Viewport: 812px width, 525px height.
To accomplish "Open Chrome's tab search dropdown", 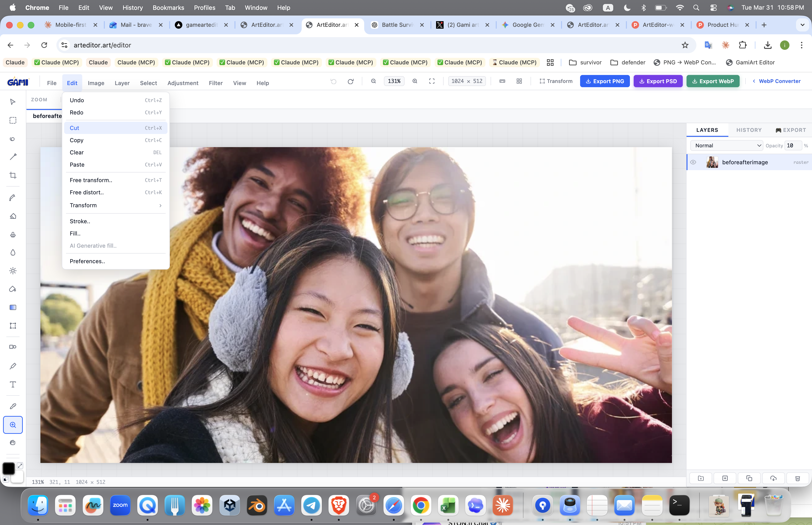I will (x=802, y=25).
